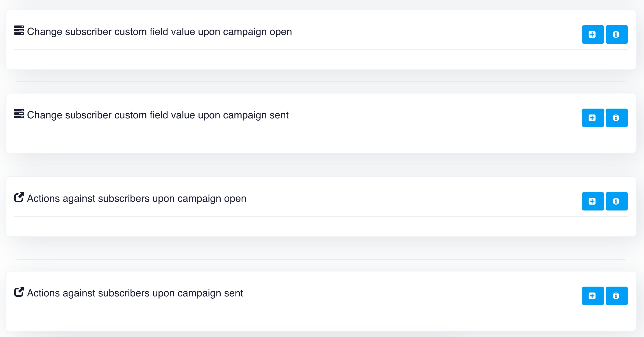The height and width of the screenshot is (337, 644).
Task: Show info for custom field upon campaign sent
Action: pyautogui.click(x=616, y=118)
